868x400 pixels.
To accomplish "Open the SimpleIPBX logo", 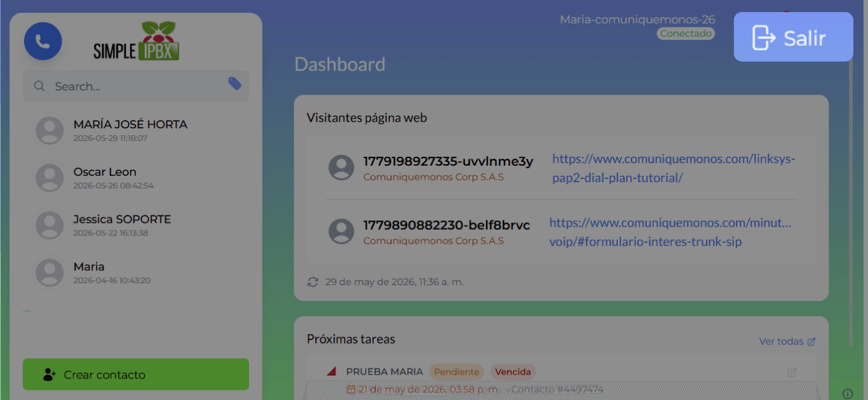I will point(137,41).
